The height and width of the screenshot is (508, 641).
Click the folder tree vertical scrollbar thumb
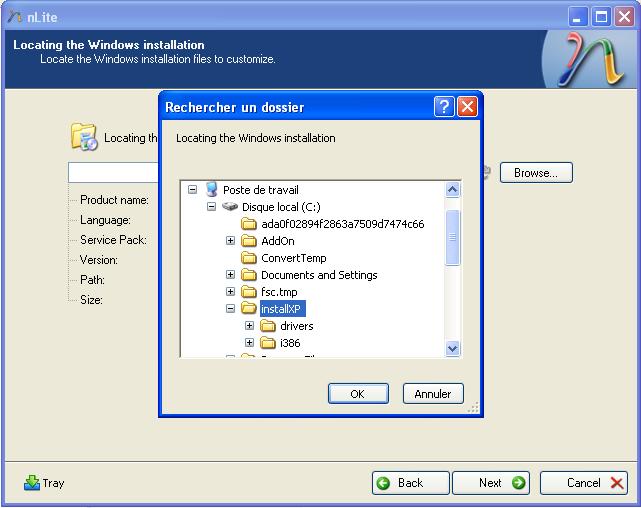tap(453, 237)
